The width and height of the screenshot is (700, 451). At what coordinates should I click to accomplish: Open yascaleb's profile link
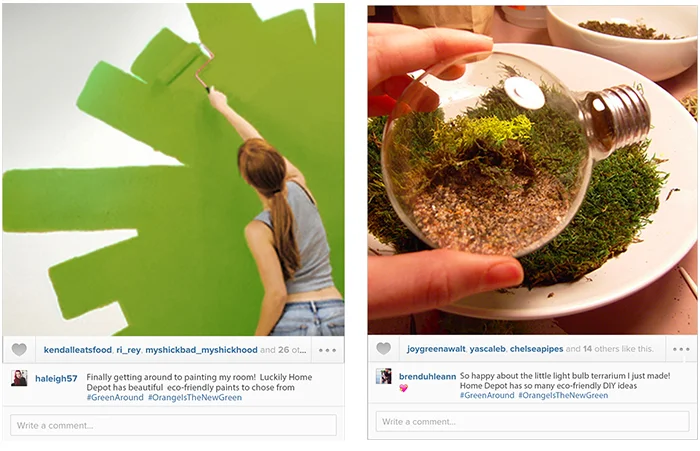coord(488,349)
